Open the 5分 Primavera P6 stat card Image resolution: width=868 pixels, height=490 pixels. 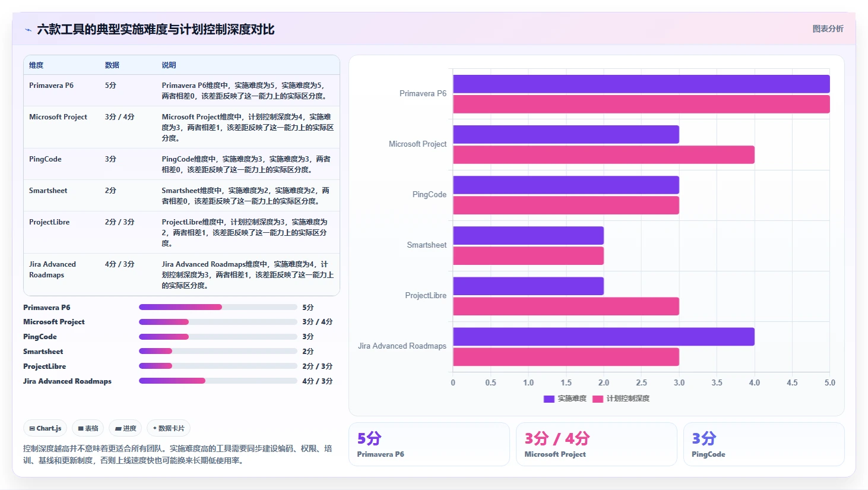(x=429, y=444)
